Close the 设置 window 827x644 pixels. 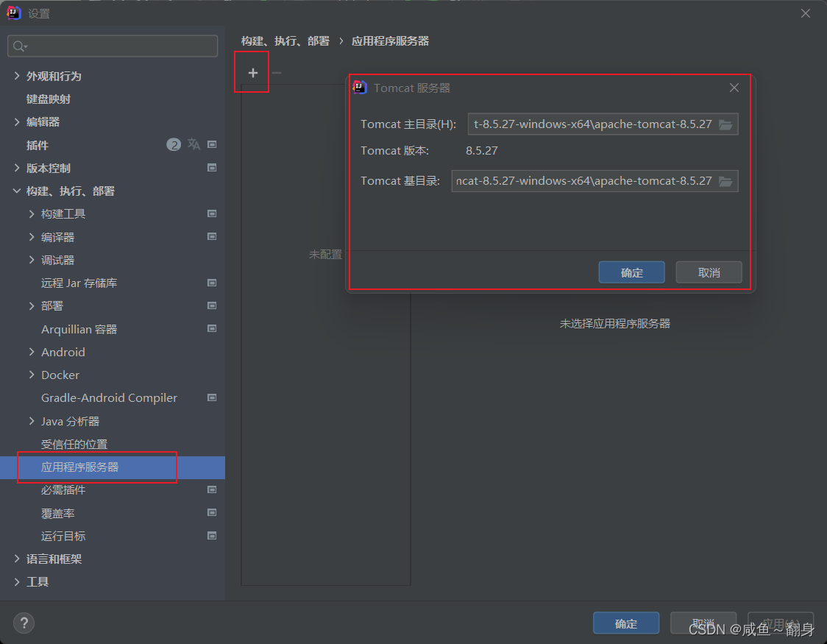pos(806,13)
